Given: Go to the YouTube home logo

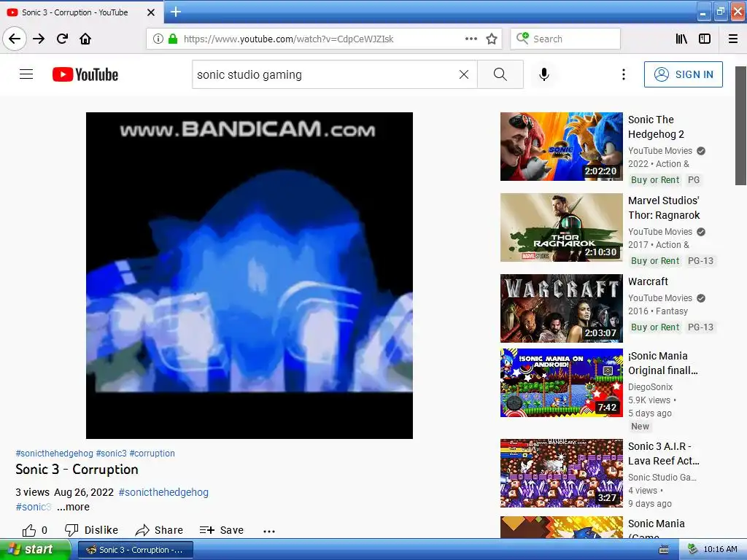Looking at the screenshot, I should pos(85,74).
